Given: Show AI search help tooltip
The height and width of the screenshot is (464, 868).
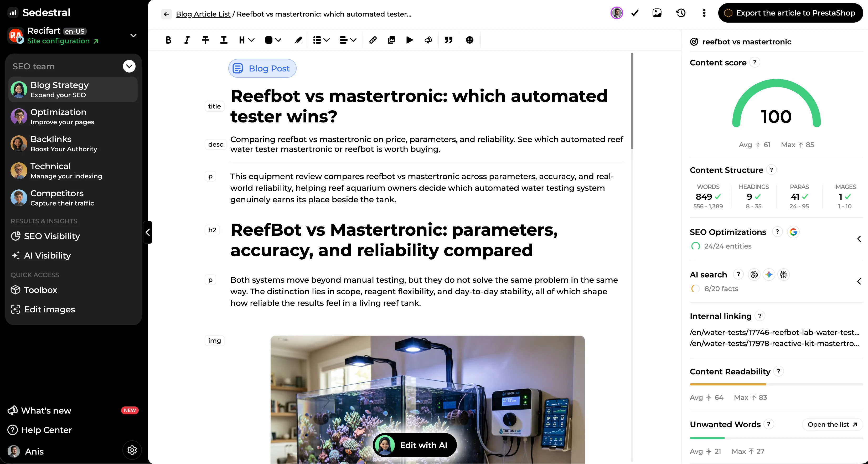Looking at the screenshot, I should coord(738,274).
